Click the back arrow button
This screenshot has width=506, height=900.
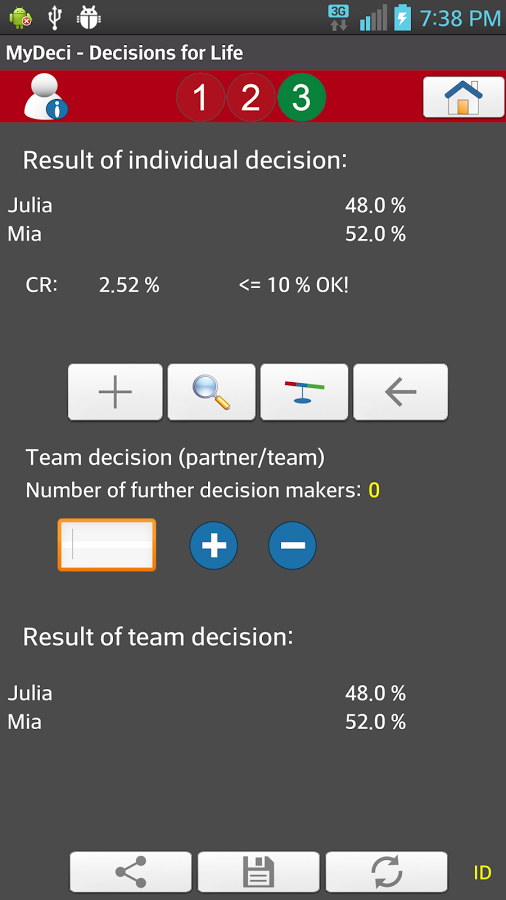400,392
